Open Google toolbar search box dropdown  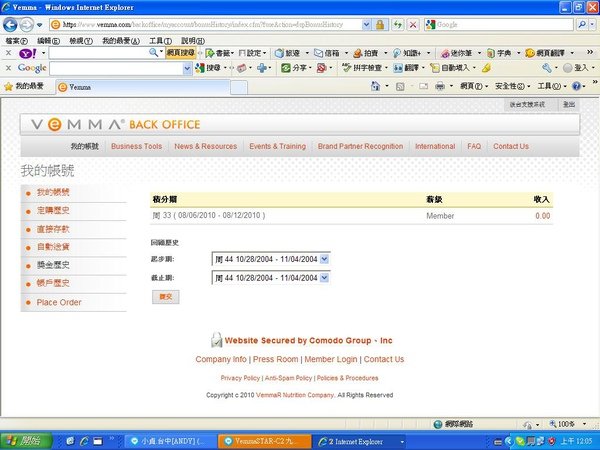pyautogui.click(x=187, y=68)
